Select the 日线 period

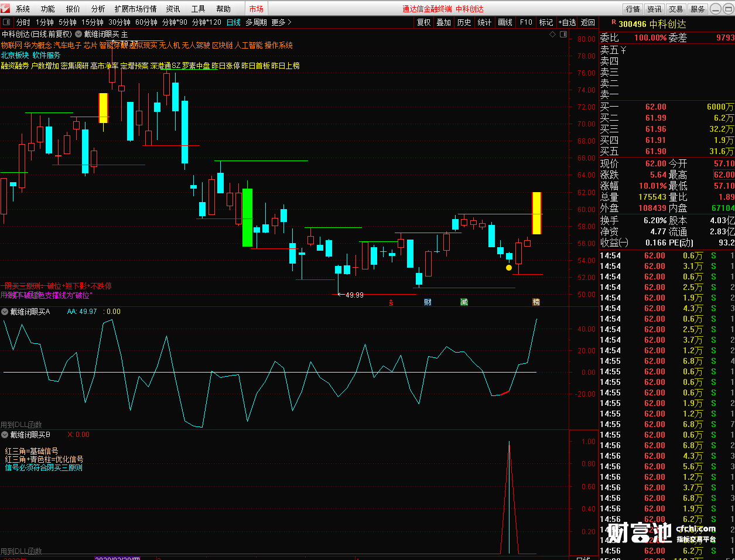pos(234,22)
